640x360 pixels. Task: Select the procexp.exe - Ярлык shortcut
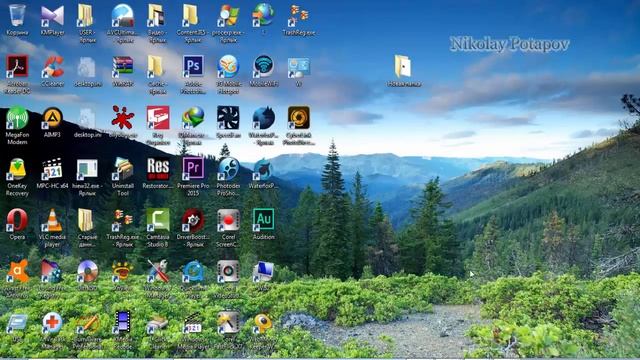point(228,16)
